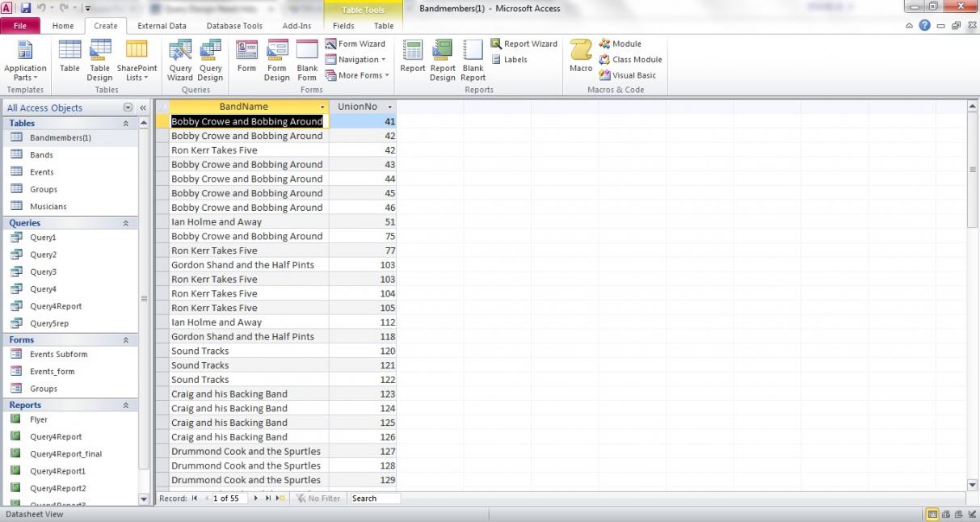Open the BandName column filter dropdown
The width and height of the screenshot is (980, 522).
click(322, 107)
